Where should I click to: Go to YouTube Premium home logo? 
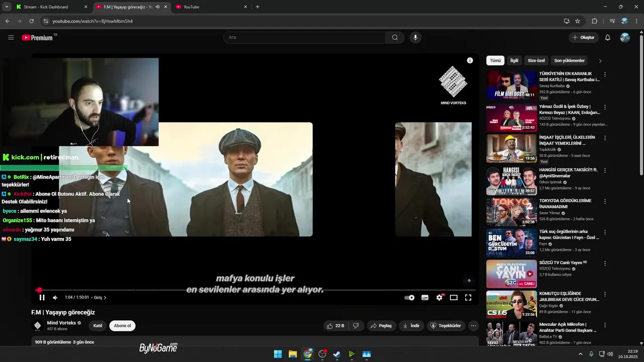pyautogui.click(x=39, y=37)
